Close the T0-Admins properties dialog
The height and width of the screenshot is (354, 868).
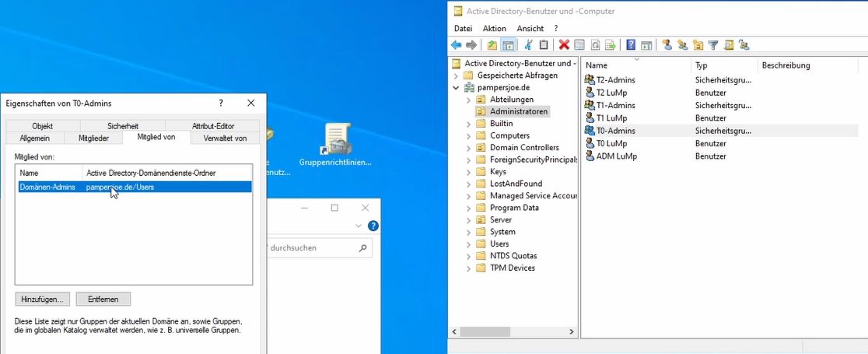pos(250,103)
